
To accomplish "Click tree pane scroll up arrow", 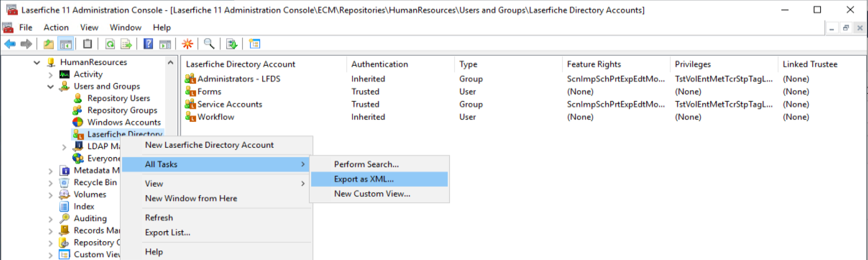I will 171,62.
